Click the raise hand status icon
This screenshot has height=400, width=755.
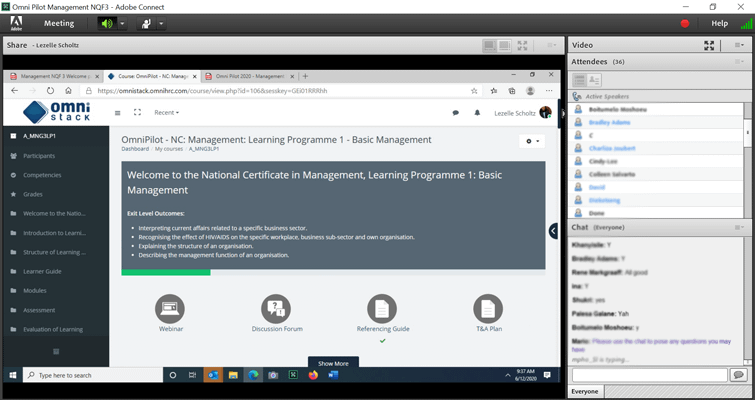(x=146, y=24)
